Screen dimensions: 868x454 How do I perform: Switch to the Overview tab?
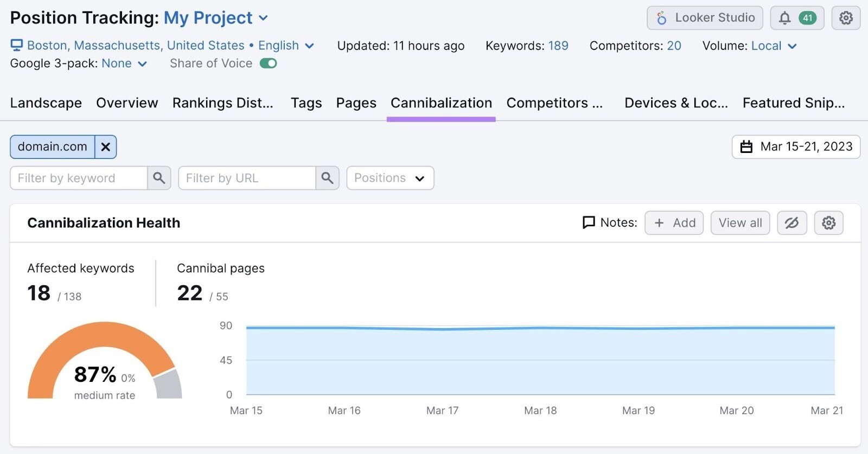click(x=127, y=103)
